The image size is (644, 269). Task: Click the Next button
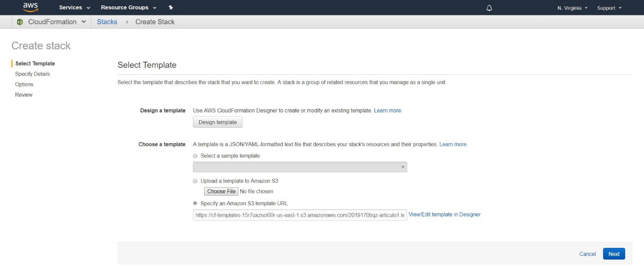614,254
